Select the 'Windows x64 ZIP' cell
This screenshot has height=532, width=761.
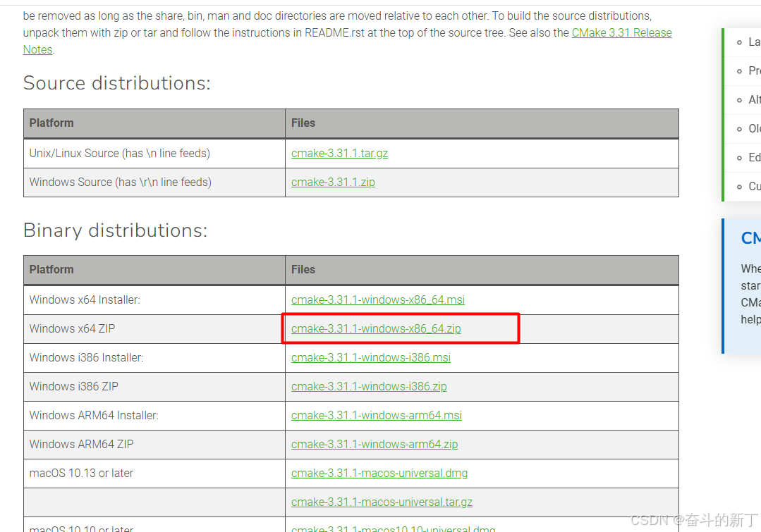click(154, 329)
